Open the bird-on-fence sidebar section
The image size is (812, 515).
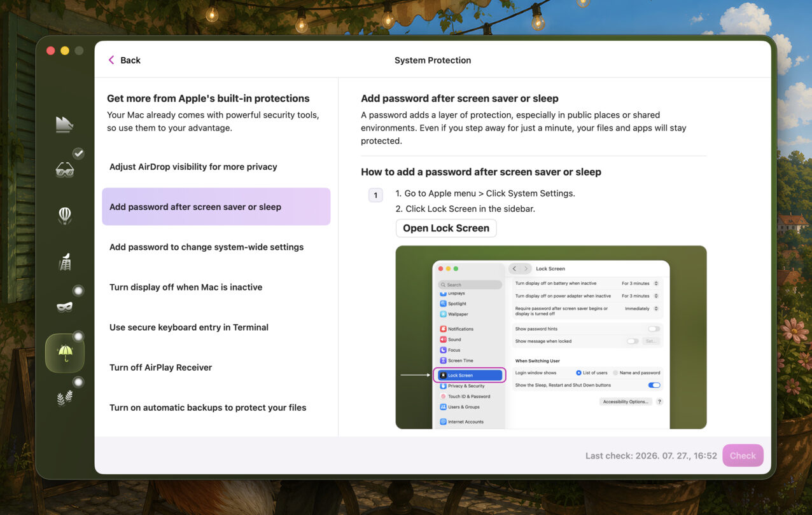[64, 262]
